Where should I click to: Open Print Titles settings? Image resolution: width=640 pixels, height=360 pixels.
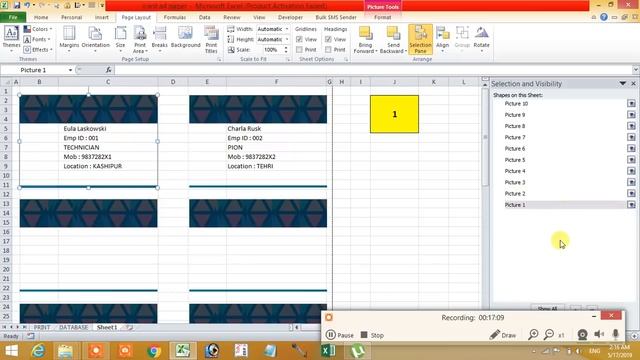coord(211,39)
